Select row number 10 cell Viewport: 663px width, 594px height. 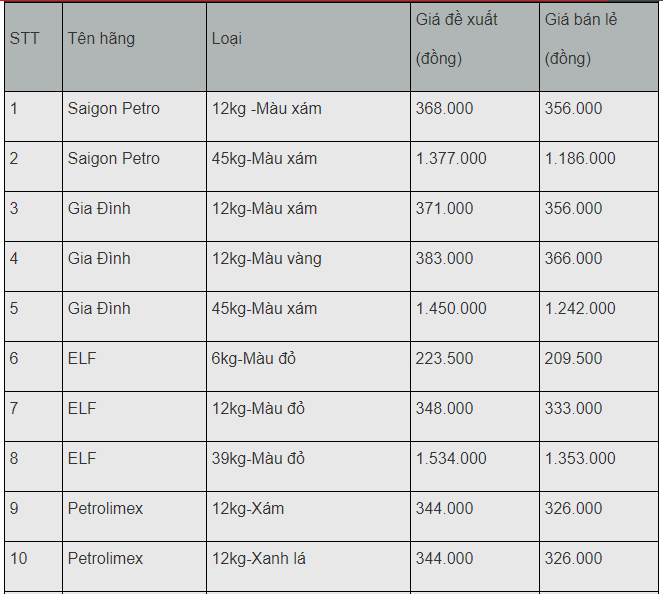tap(33, 566)
